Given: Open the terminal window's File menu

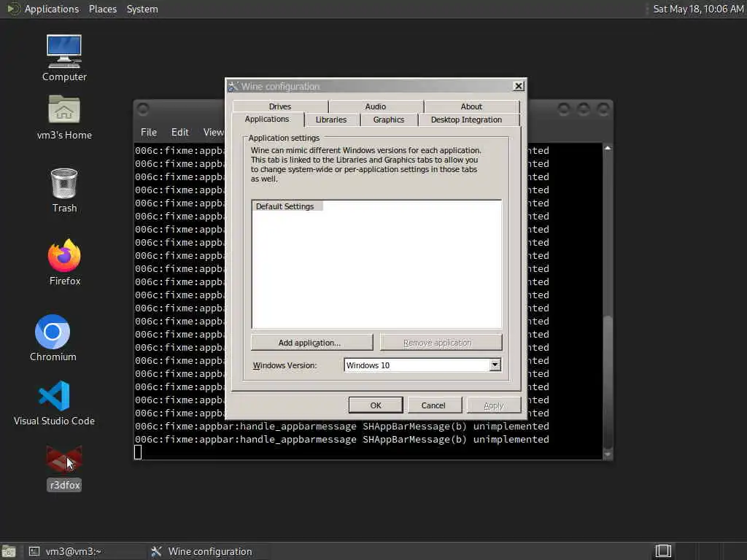Looking at the screenshot, I should 149,132.
